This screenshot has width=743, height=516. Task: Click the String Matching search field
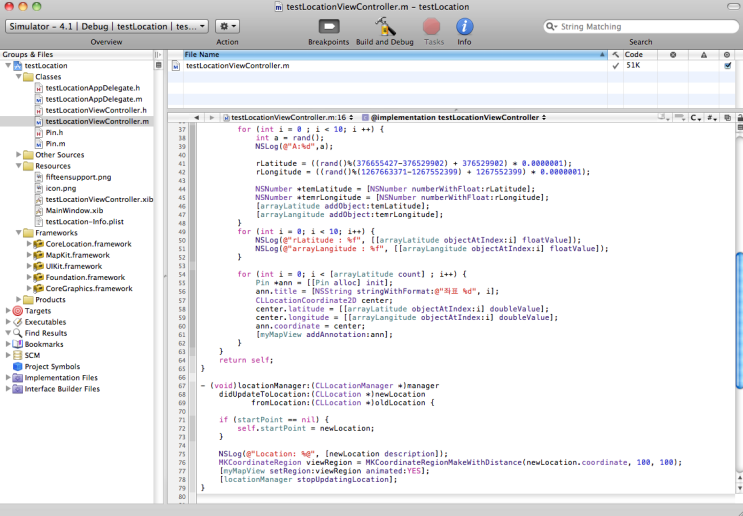(x=641, y=27)
